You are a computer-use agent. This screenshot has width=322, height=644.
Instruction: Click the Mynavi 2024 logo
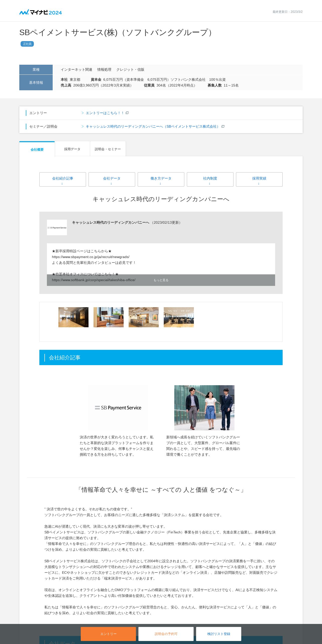tap(41, 12)
